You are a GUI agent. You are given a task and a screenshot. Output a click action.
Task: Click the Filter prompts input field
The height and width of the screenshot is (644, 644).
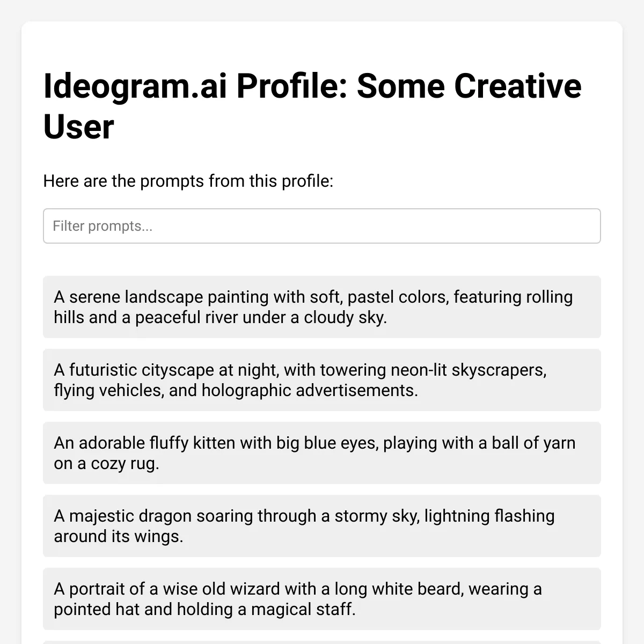[x=321, y=226]
